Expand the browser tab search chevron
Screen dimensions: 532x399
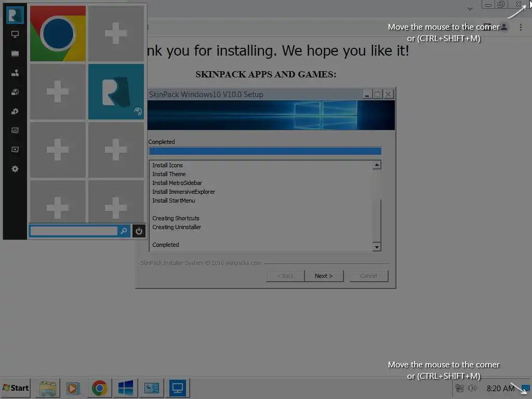click(470, 9)
